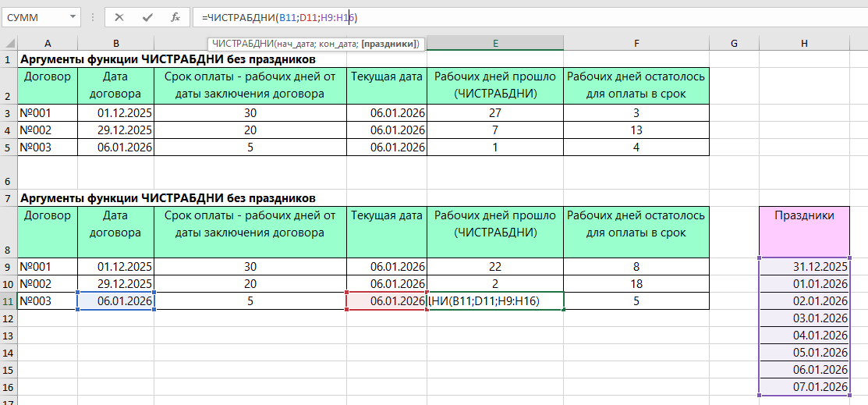This screenshot has height=405, width=868.
Task: Select holiday date 07.01.2026
Action: tap(804, 386)
